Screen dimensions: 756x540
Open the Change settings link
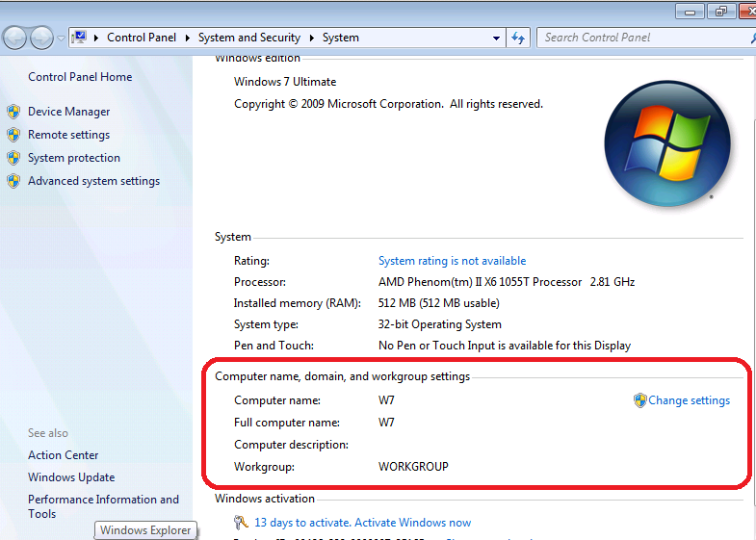(x=689, y=400)
